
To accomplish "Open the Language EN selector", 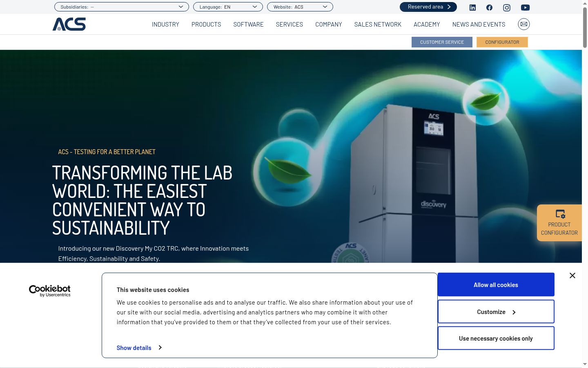I will (x=228, y=7).
